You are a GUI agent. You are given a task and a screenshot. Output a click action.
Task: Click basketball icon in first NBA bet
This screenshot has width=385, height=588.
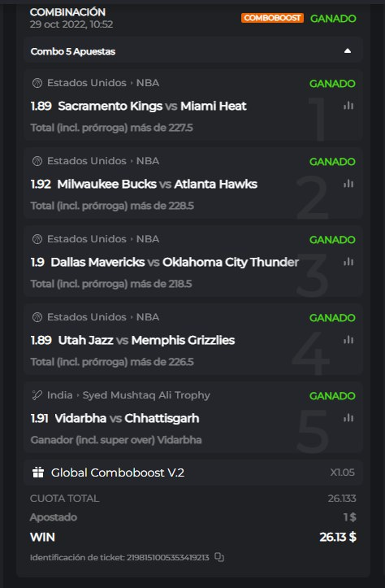point(37,83)
